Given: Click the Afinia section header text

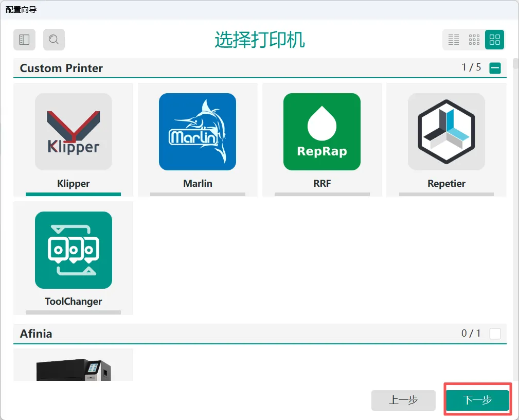Looking at the screenshot, I should (x=35, y=334).
